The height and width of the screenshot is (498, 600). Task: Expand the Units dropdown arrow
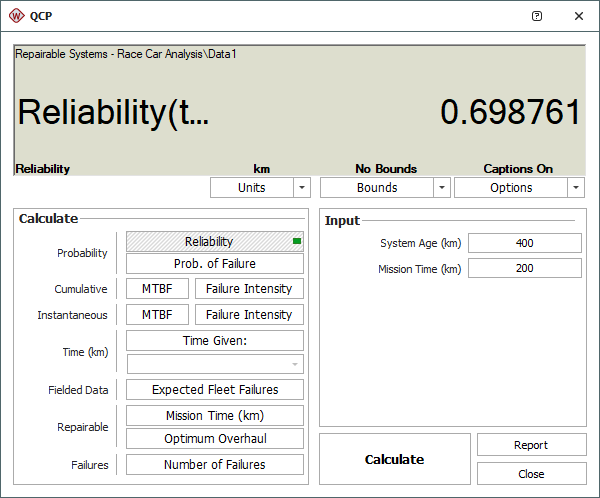click(301, 188)
